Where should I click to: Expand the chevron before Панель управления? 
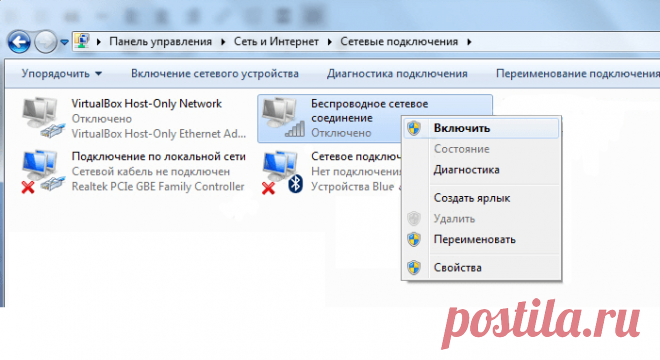pyautogui.click(x=99, y=42)
